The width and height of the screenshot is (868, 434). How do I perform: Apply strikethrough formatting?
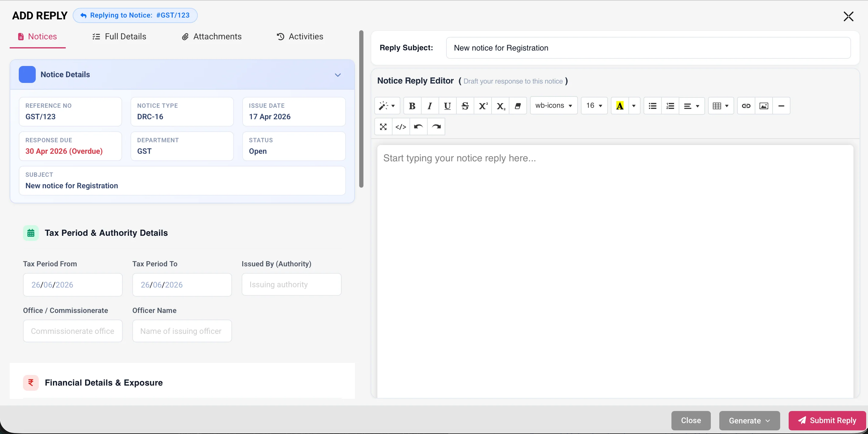[465, 106]
